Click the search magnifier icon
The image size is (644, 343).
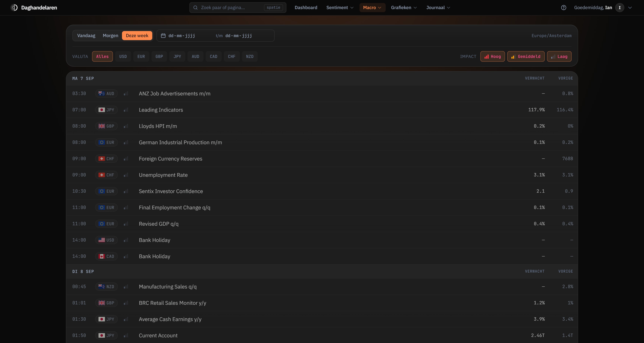pyautogui.click(x=195, y=8)
